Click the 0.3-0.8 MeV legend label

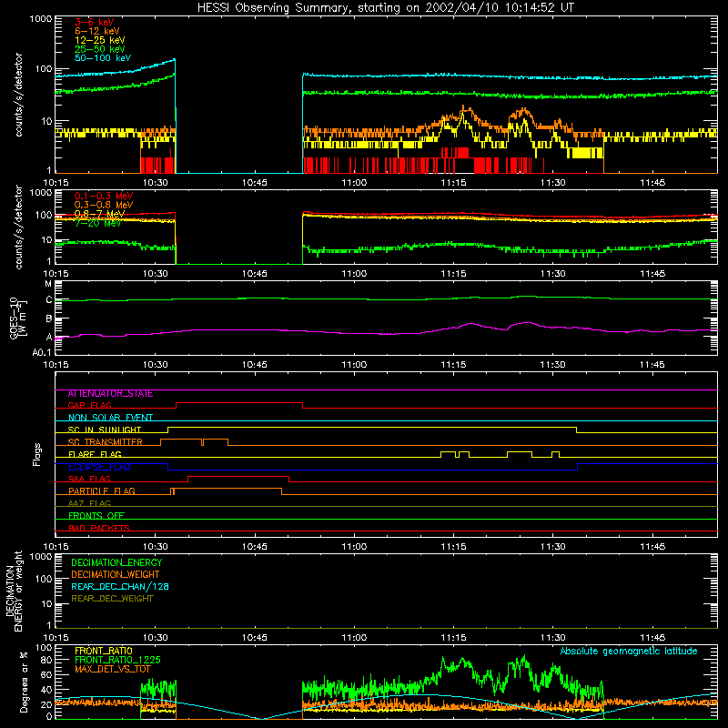pos(104,205)
